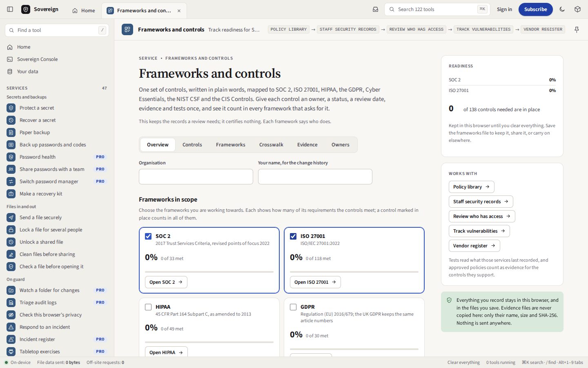Switch to the Owners tab

[x=341, y=145]
